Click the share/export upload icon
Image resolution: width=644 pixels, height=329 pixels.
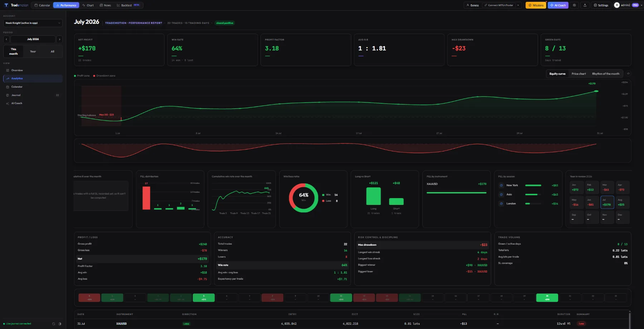click(x=585, y=5)
